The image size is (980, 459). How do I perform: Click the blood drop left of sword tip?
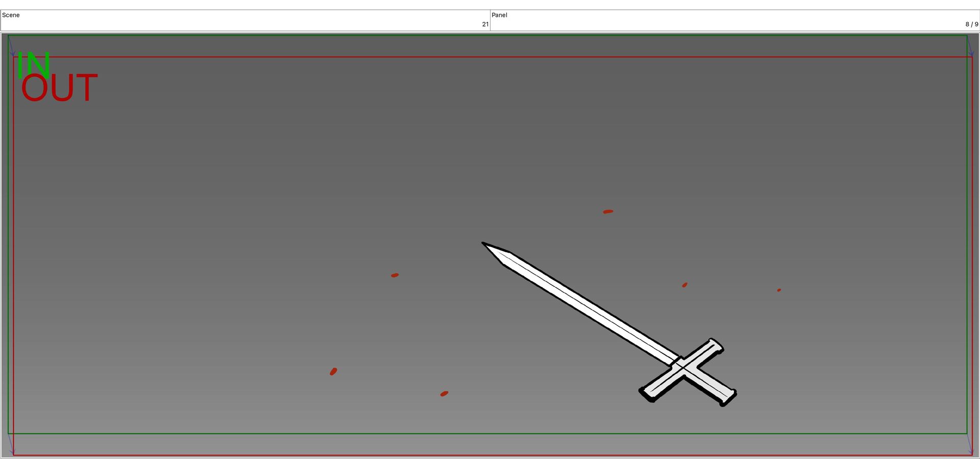point(395,275)
